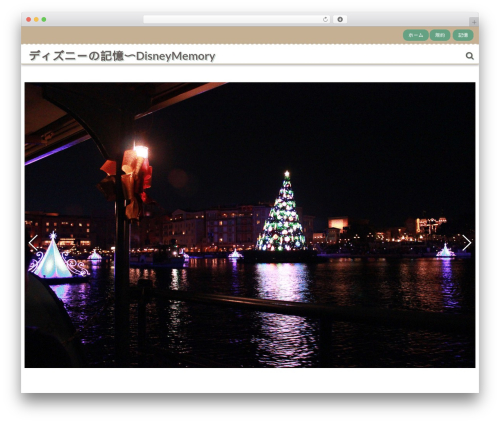Screen dimensions: 500x423
Task: Open a new browser tab with plus
Action: click(x=474, y=22)
